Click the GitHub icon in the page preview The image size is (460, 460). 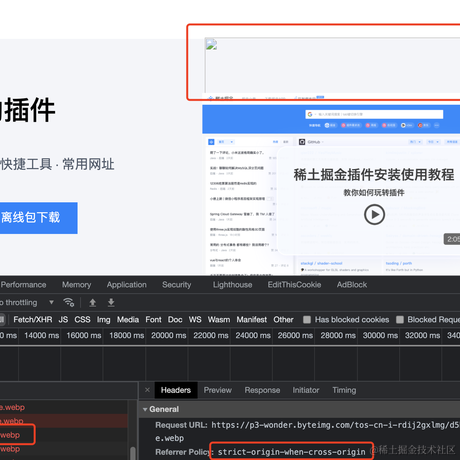coord(302,142)
